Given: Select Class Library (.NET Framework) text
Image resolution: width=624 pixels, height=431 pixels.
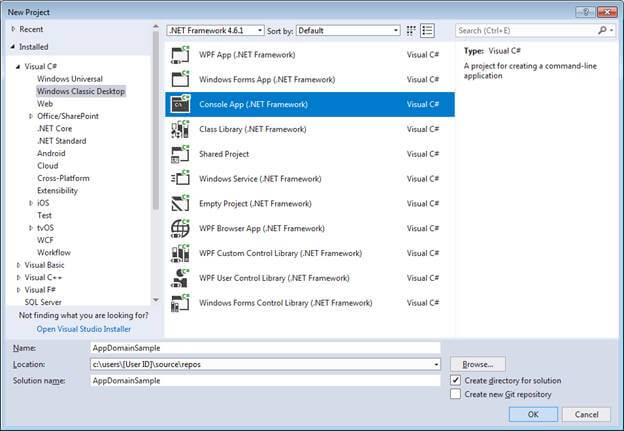Looking at the screenshot, I should tap(253, 129).
